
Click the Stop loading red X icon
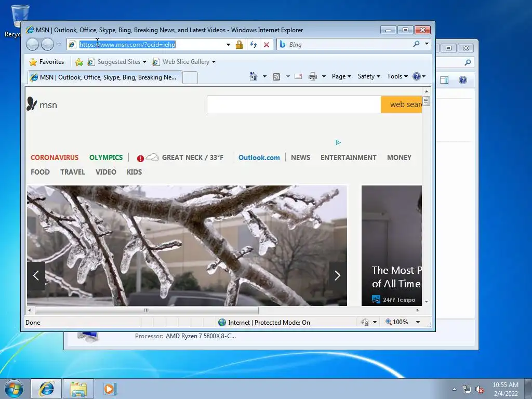tap(267, 45)
